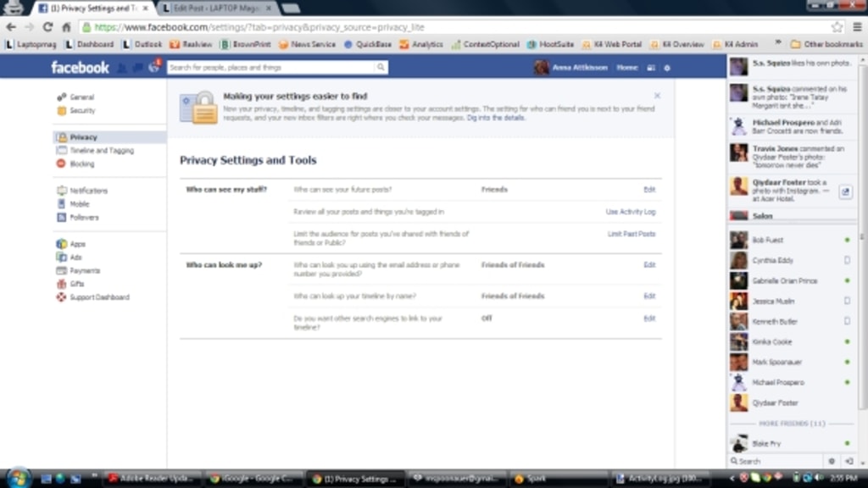
Task: Dismiss the settings announcement banner
Action: click(657, 96)
